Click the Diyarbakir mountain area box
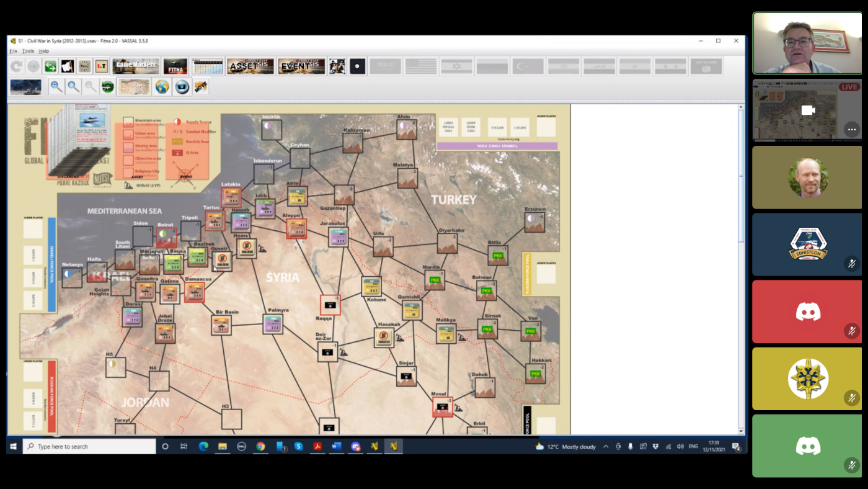The height and width of the screenshot is (489, 868). point(447,243)
